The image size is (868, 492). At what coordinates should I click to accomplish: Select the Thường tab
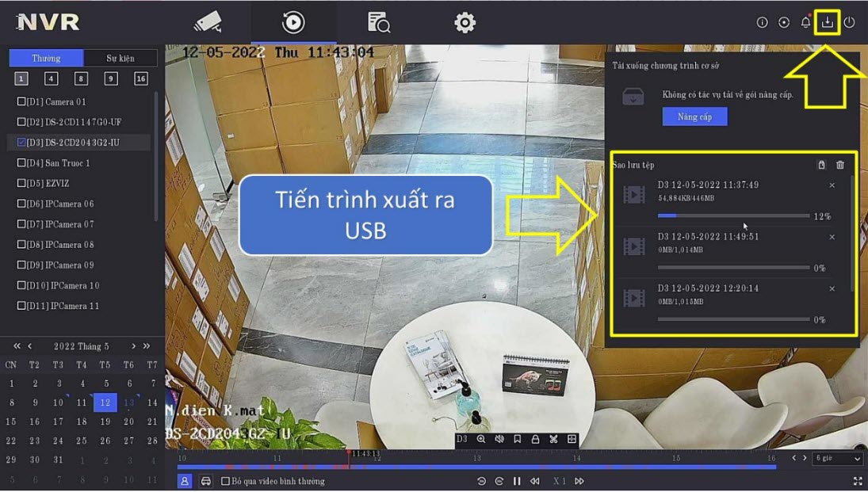(46, 59)
